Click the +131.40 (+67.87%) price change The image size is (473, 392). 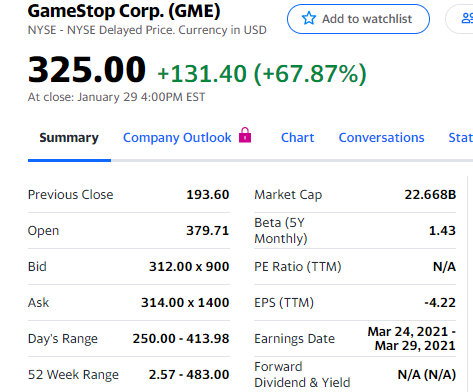click(x=262, y=74)
